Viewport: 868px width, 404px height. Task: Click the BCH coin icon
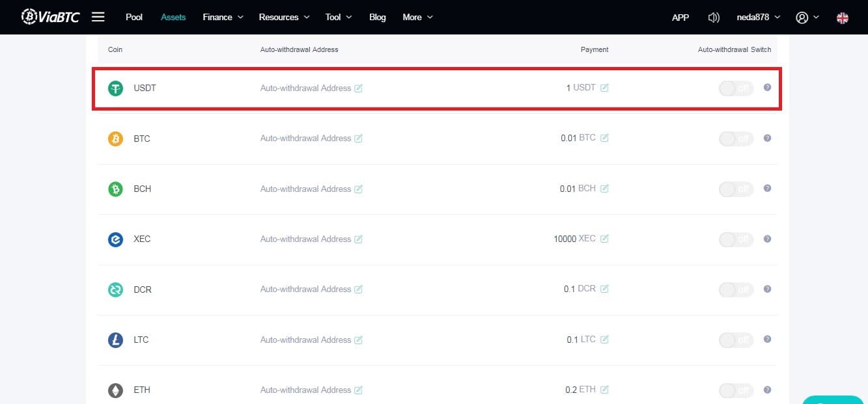115,189
